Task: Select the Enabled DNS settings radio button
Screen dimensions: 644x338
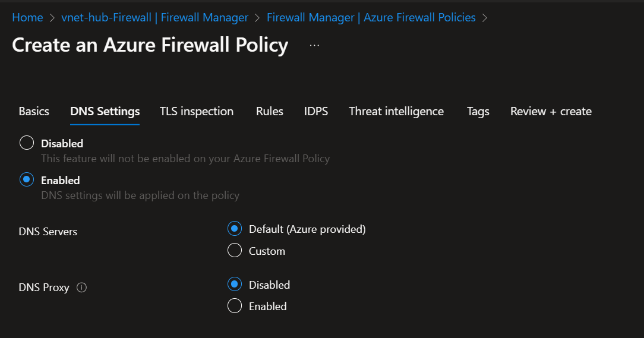Action: click(27, 180)
